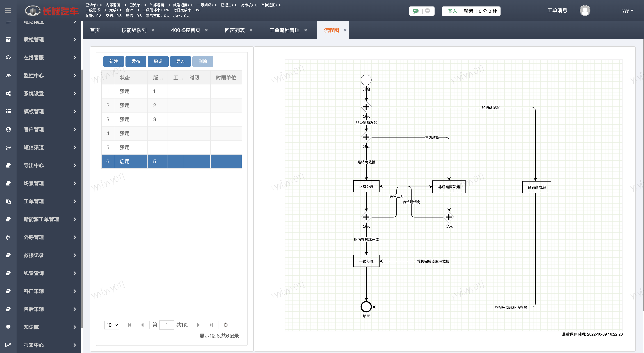Viewport: 644px width, 353px height.
Task: Select the 开始 start circle node
Action: pos(366,80)
